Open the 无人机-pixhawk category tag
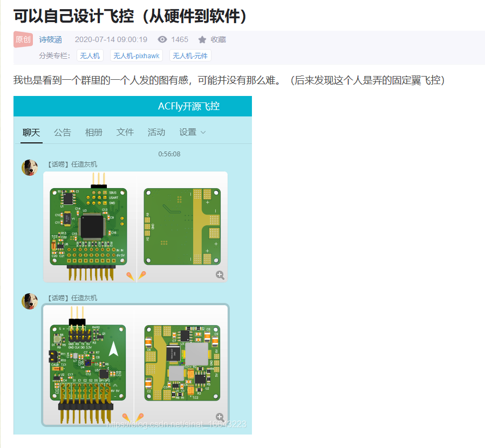The width and height of the screenshot is (485, 448). 136,56
